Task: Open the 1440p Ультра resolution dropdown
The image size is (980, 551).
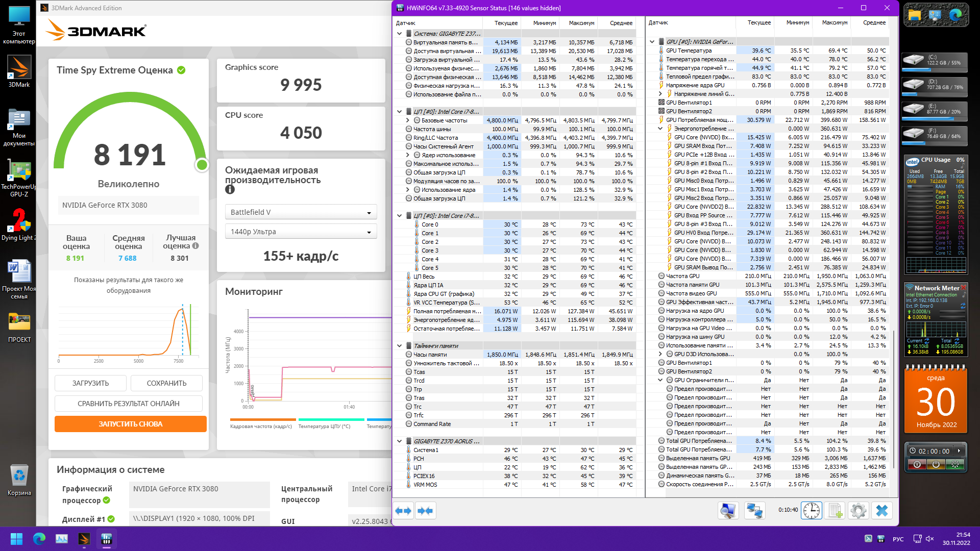Action: pyautogui.click(x=301, y=232)
